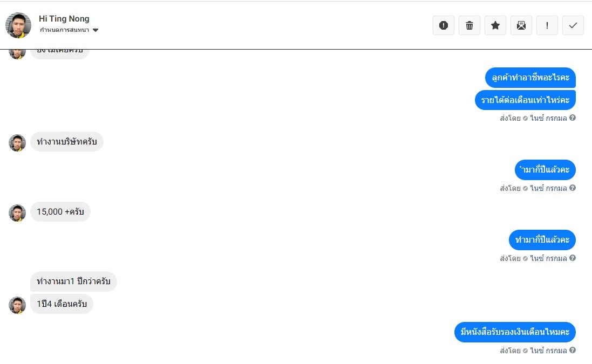Click avatar next to "15,000 +ครับ" message
Image resolution: width=592 pixels, height=364 pixels.
click(17, 213)
